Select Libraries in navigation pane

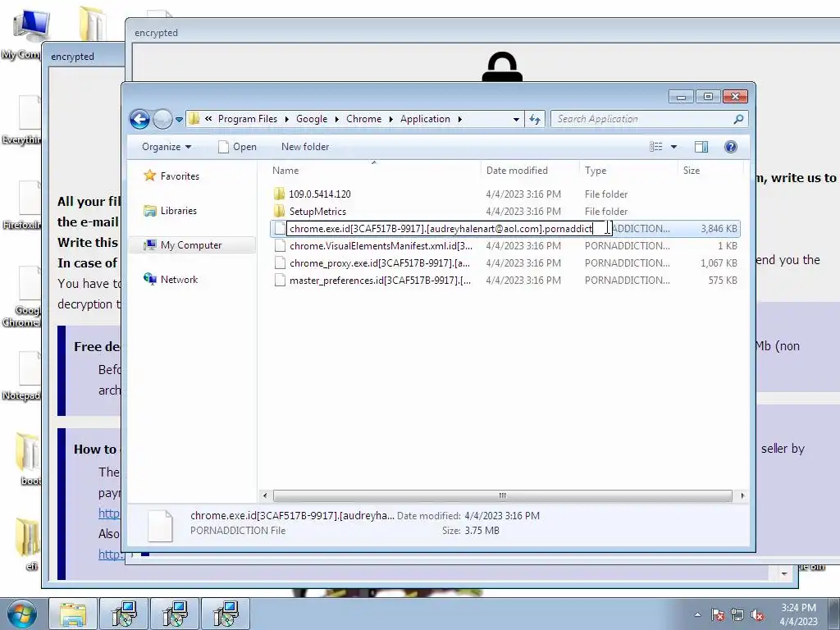171,211
